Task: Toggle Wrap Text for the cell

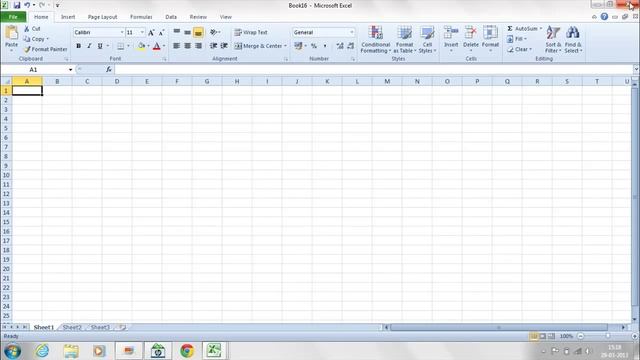Action: (251, 32)
